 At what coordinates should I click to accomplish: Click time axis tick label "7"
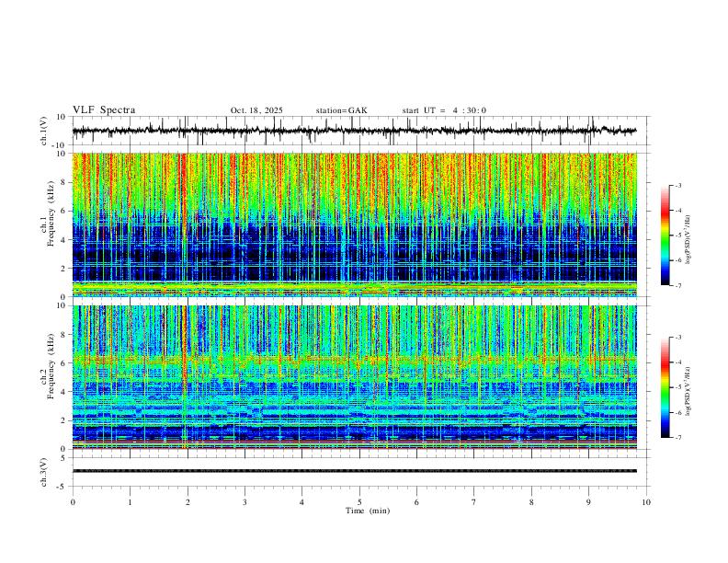[x=474, y=502]
